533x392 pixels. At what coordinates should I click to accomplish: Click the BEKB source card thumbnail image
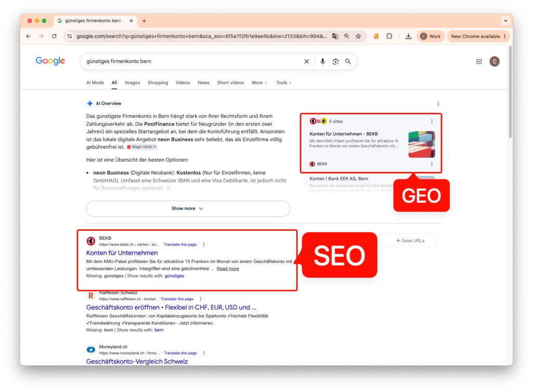(x=422, y=144)
